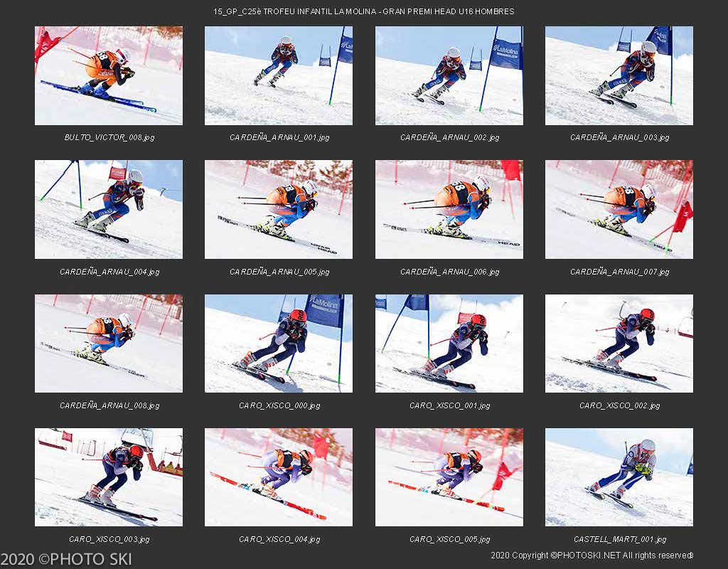Open photo CARO_XISCO_000.jpg
Viewport: 728px width, 569px height.
279,344
